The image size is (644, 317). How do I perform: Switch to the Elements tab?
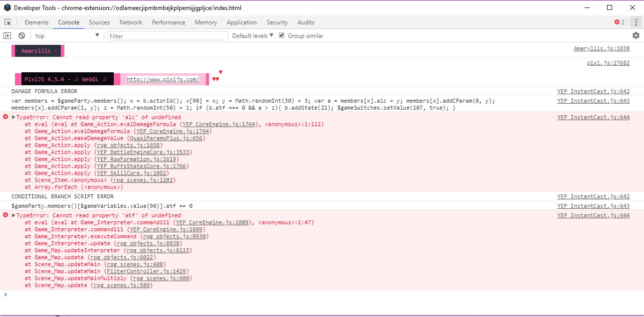[37, 22]
